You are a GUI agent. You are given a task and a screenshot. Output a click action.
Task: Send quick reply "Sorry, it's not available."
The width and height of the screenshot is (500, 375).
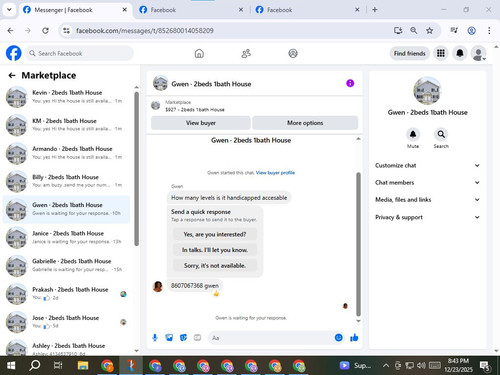[x=215, y=266]
